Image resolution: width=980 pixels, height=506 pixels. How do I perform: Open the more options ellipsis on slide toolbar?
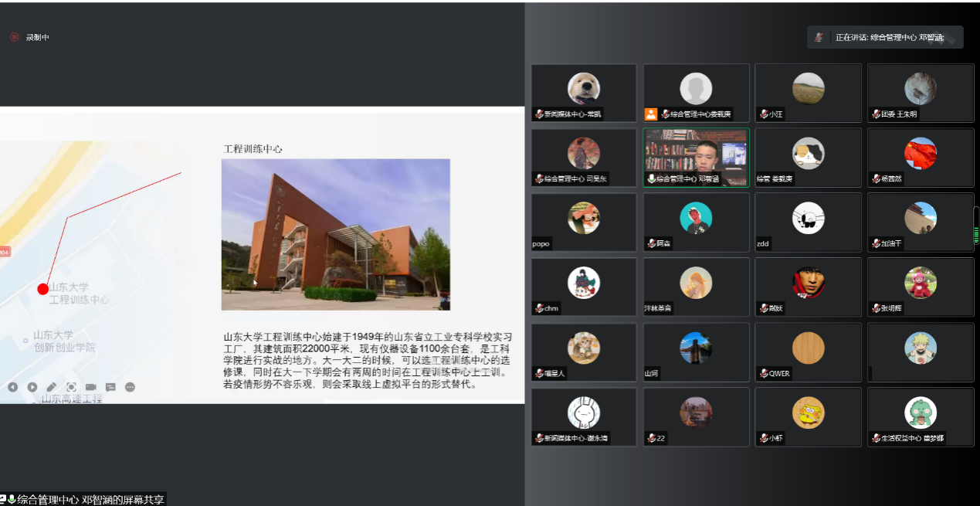coord(130,387)
